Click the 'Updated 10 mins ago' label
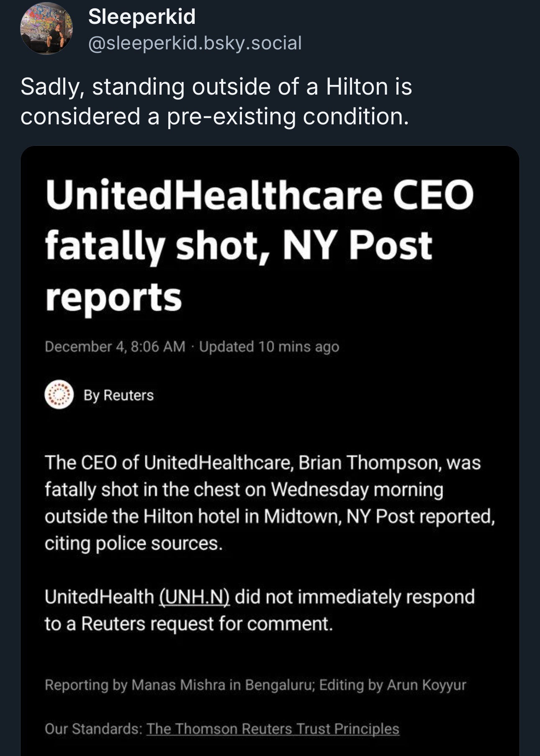Screen dimensions: 540x756 coord(269,347)
